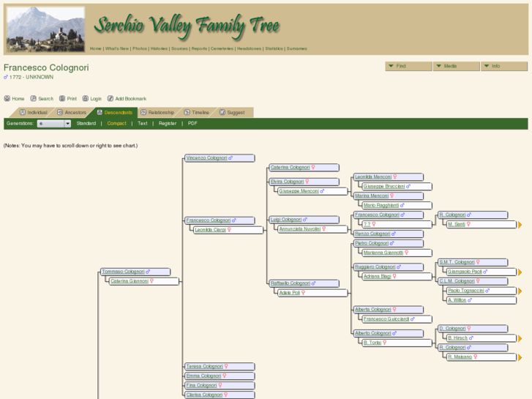Select Standard chart format

tap(86, 123)
